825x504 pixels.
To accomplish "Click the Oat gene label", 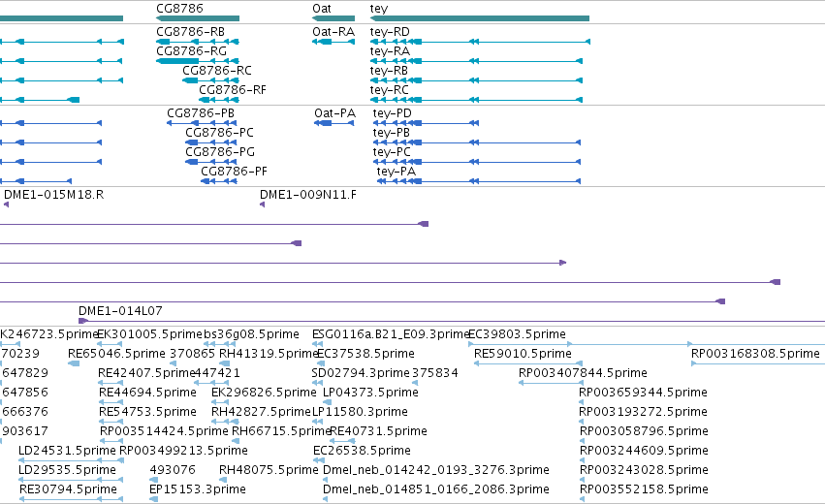I will coord(322,9).
